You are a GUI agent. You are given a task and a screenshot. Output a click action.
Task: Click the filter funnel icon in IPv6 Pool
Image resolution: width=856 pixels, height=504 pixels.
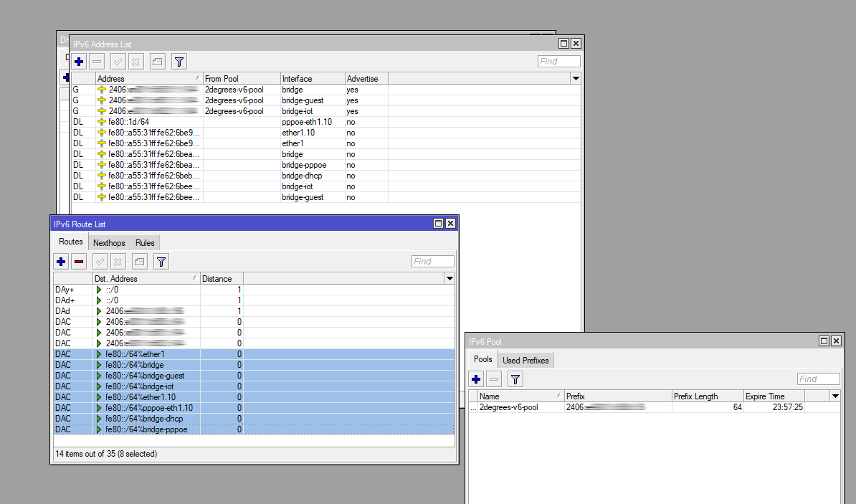pyautogui.click(x=515, y=379)
